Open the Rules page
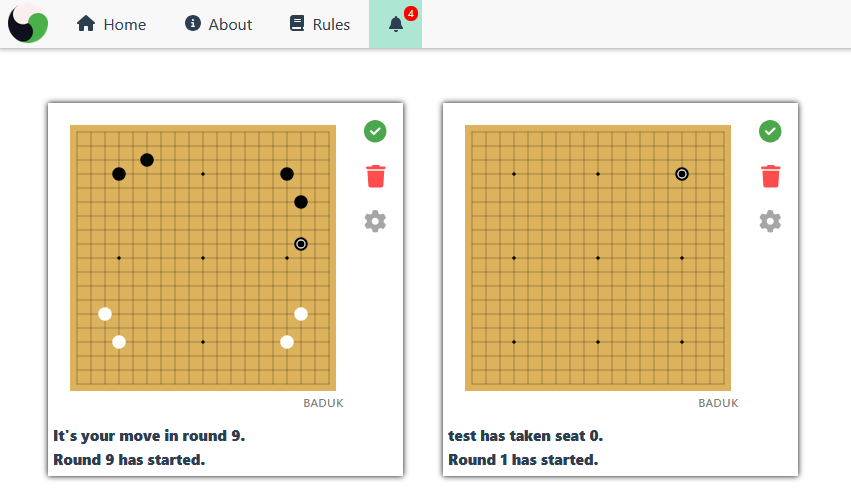Image resolution: width=851 pixels, height=499 pixels. (319, 24)
